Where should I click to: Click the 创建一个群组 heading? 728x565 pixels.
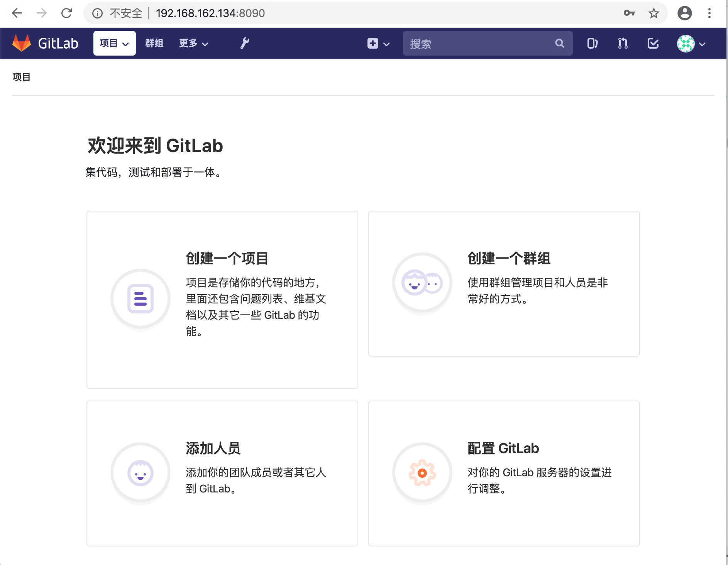tap(509, 258)
